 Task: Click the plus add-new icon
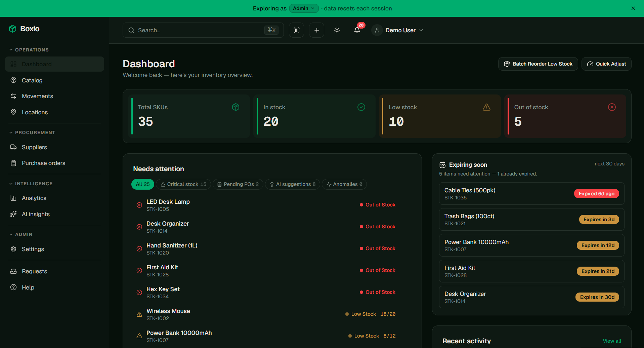pos(317,30)
